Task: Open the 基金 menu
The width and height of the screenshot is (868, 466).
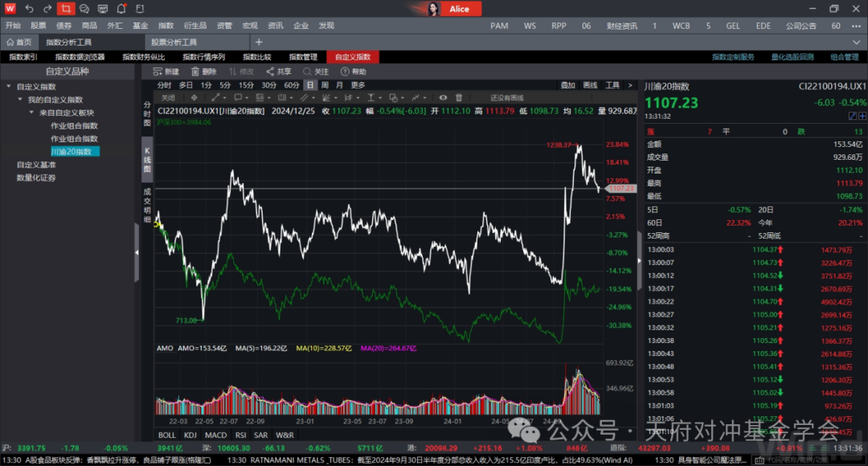Action: pos(140,26)
